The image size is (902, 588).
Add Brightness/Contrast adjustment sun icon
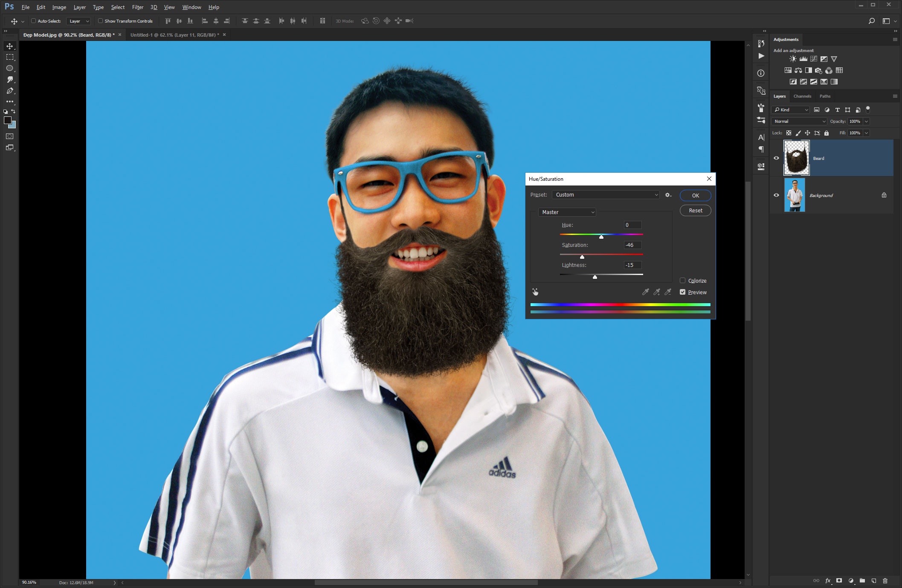point(792,59)
